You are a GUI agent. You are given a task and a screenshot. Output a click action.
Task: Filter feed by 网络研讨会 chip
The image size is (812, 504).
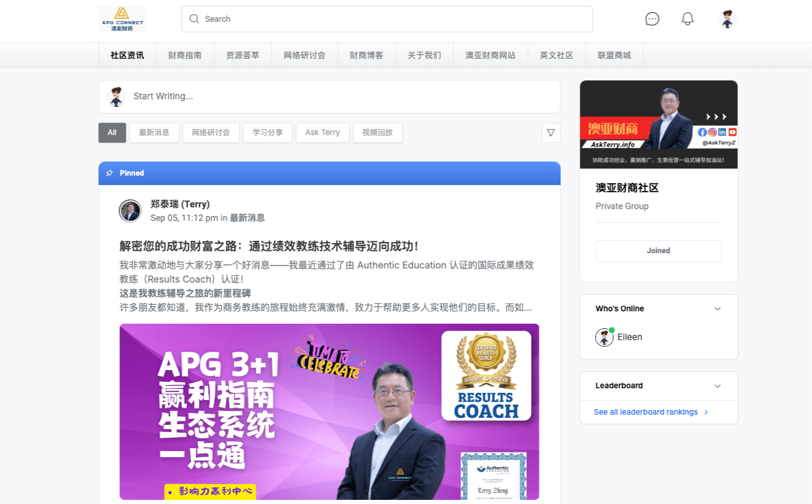tap(211, 133)
